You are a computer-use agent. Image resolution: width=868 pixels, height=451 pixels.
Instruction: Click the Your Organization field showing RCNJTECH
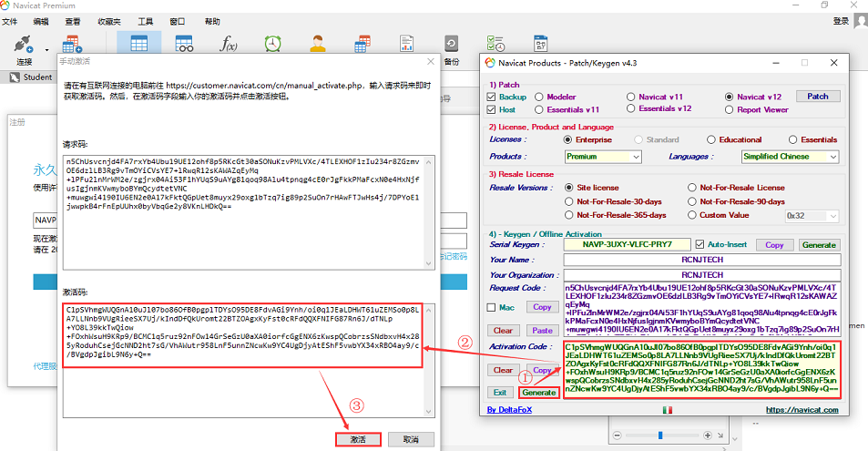[x=702, y=275]
